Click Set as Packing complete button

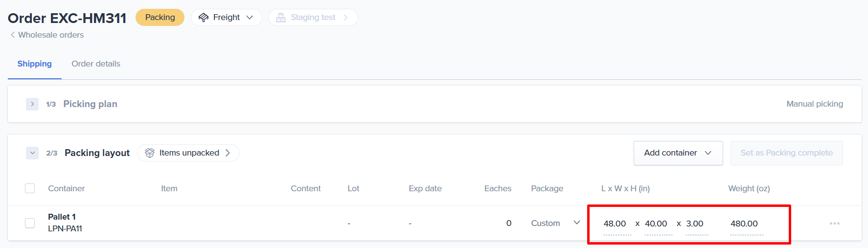pos(786,153)
